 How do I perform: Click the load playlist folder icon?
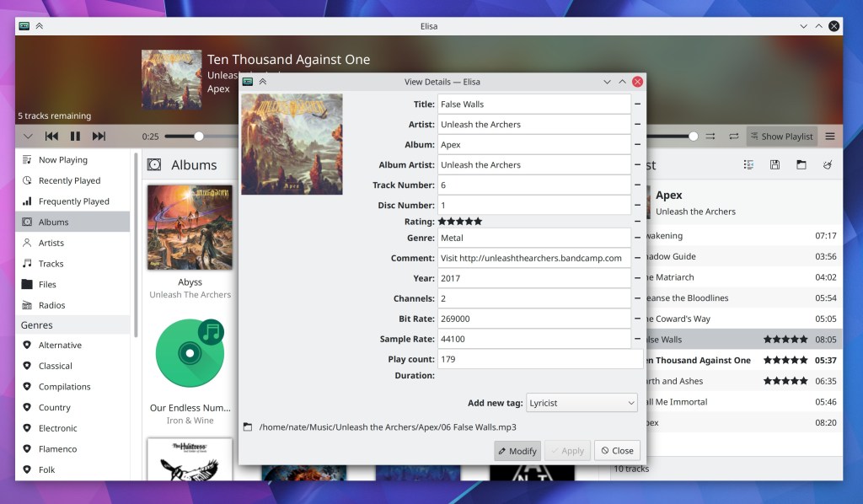tap(801, 165)
